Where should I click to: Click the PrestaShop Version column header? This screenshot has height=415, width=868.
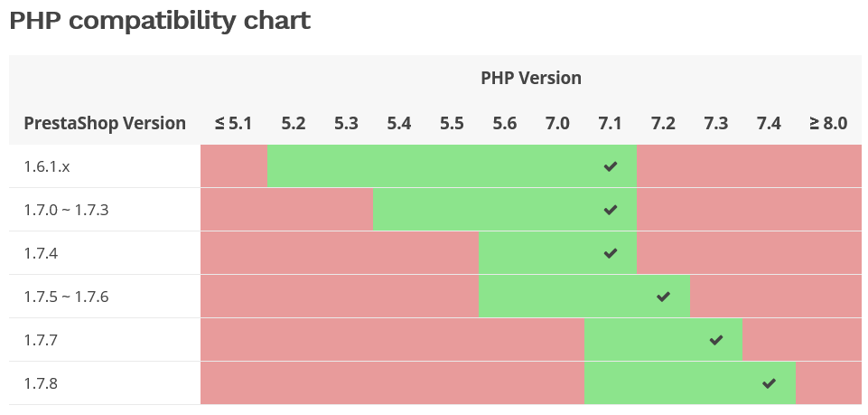click(105, 123)
